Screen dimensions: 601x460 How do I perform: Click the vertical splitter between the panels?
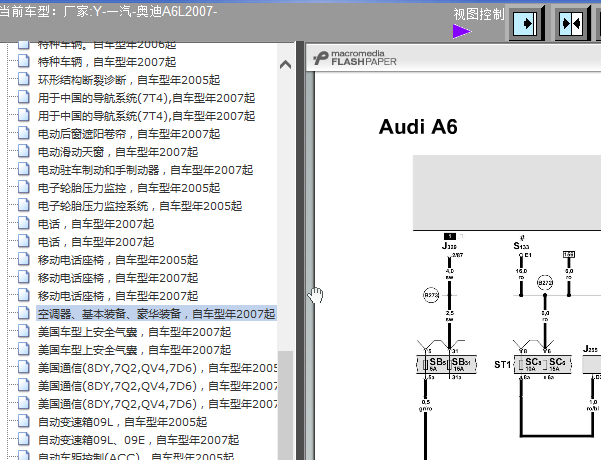[300, 251]
